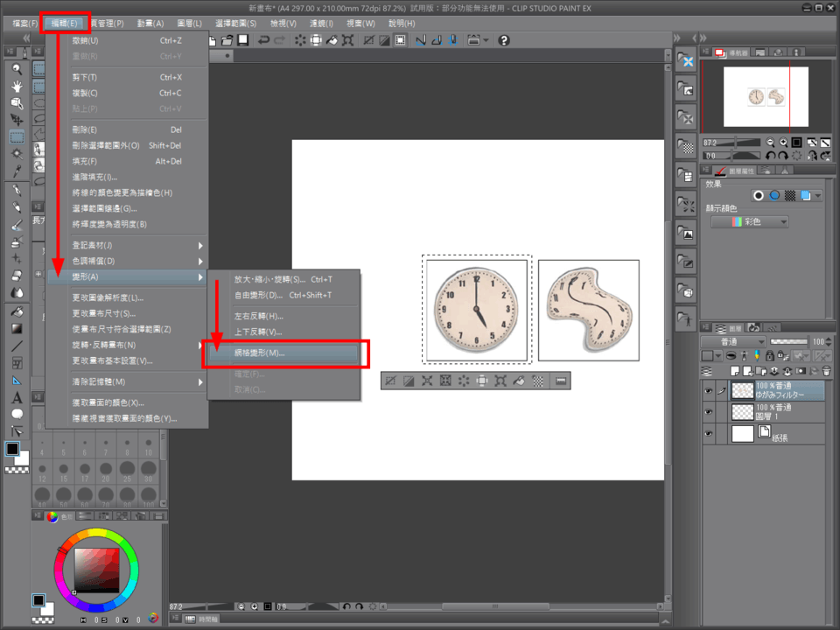840x630 pixels.
Task: Select the Hand pan tool
Action: point(17,86)
